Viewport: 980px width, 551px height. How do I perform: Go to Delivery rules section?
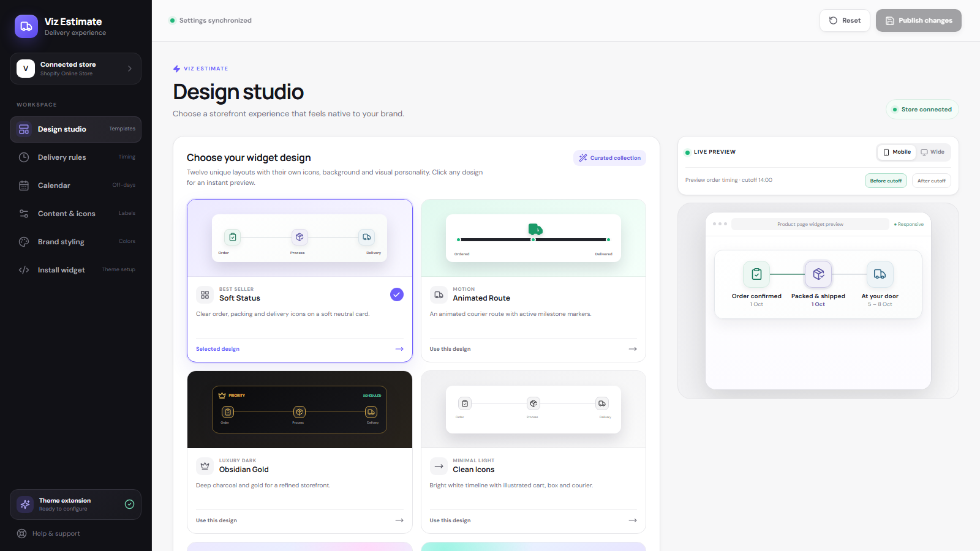[x=75, y=157]
